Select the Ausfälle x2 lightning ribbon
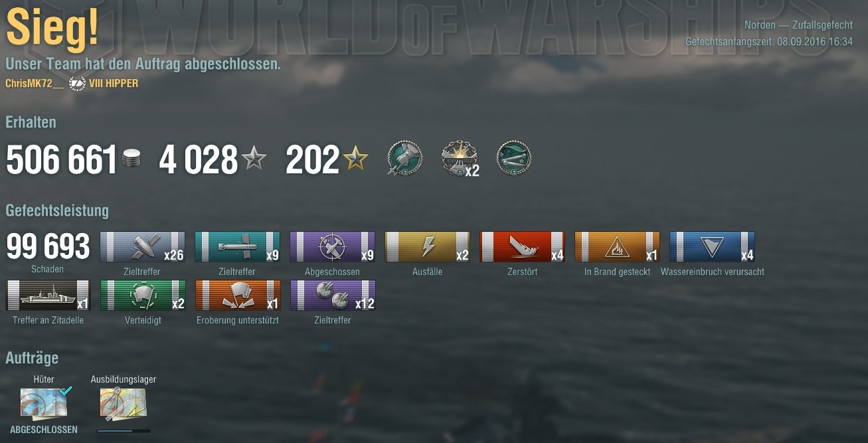 point(427,247)
